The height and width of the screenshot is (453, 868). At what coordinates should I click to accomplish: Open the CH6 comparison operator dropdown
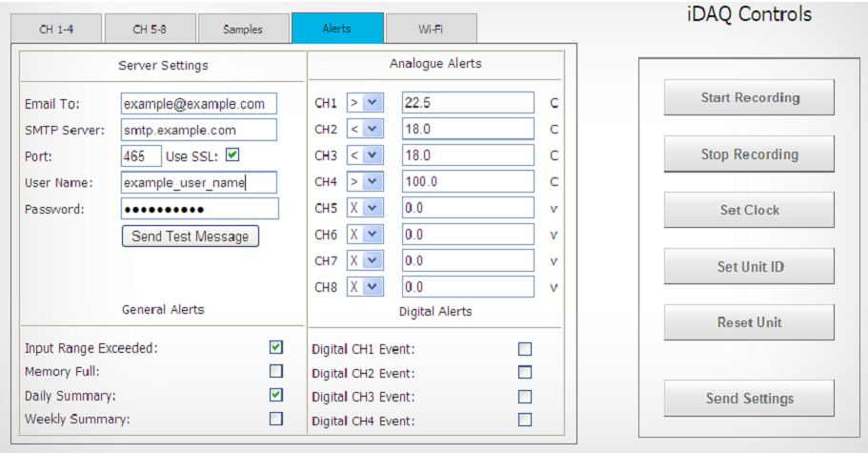[365, 235]
